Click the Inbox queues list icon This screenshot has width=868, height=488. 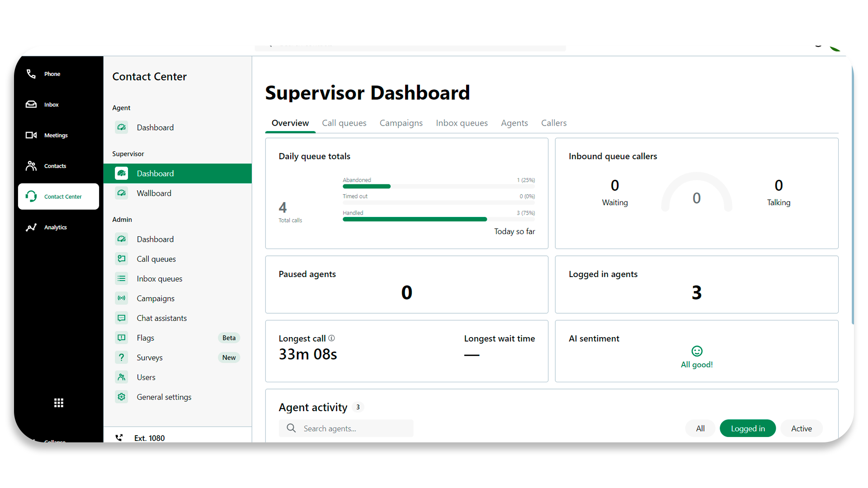[122, 279]
